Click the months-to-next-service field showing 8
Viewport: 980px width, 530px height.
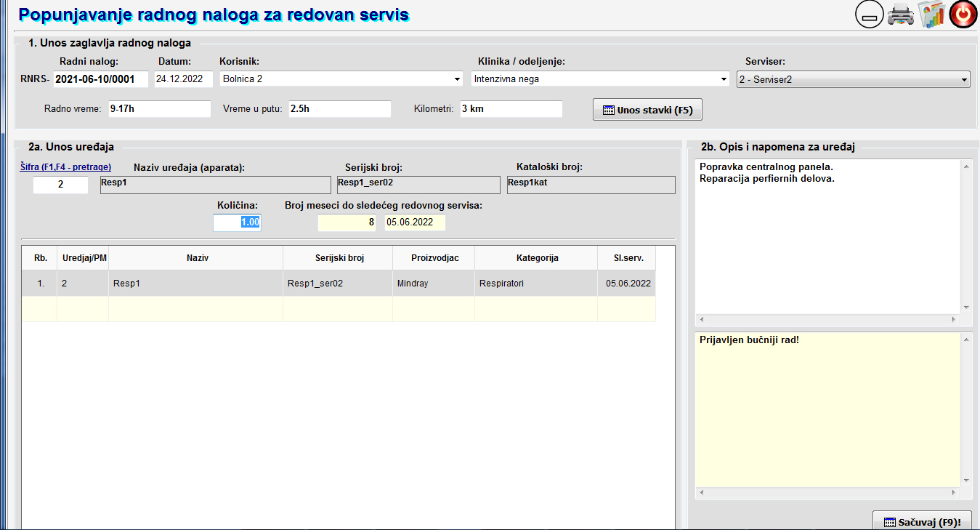point(347,222)
